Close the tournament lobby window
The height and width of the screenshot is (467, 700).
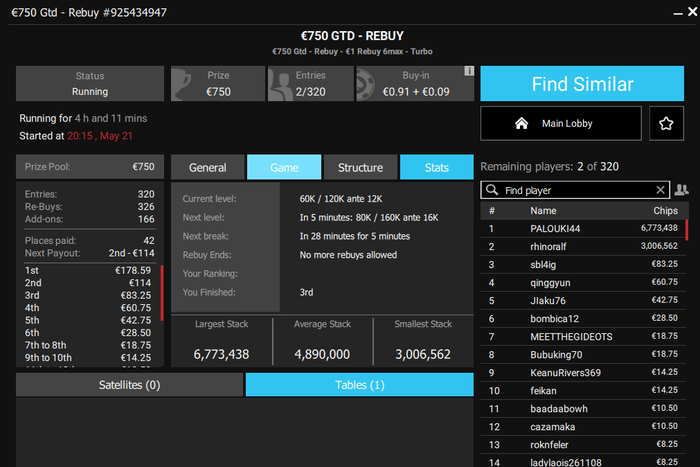click(x=692, y=12)
